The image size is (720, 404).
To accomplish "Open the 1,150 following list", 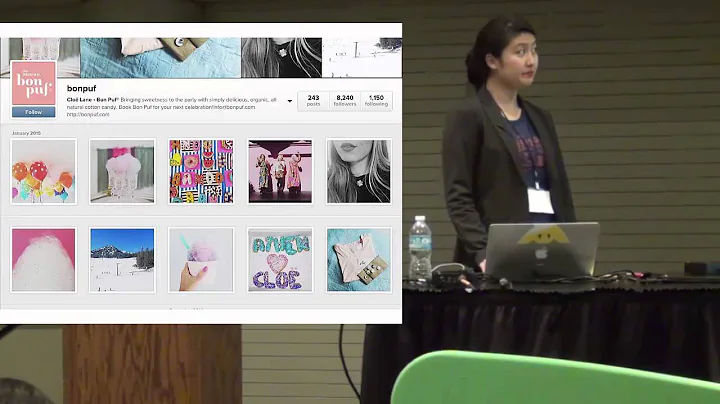I will coord(376,101).
